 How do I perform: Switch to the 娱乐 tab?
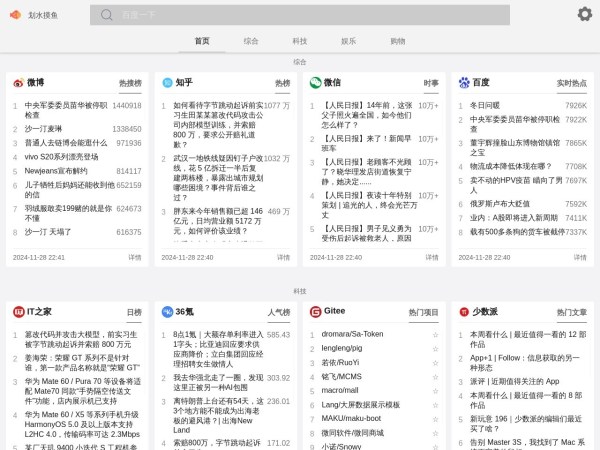point(348,41)
